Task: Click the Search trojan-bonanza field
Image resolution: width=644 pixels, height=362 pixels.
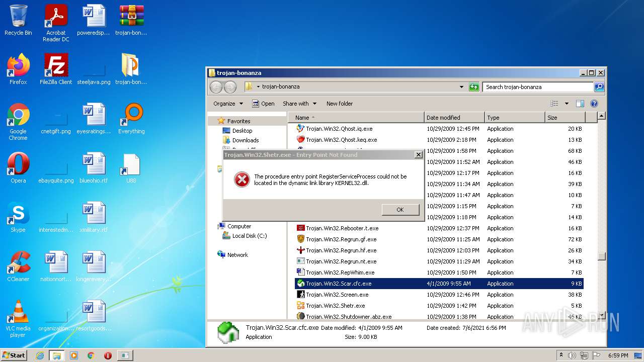Action: 538,87
